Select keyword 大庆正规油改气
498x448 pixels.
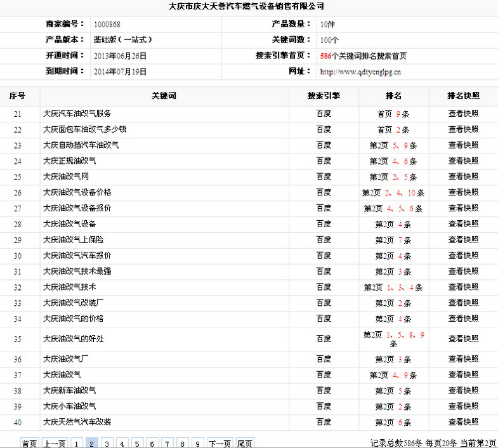pyautogui.click(x=70, y=161)
